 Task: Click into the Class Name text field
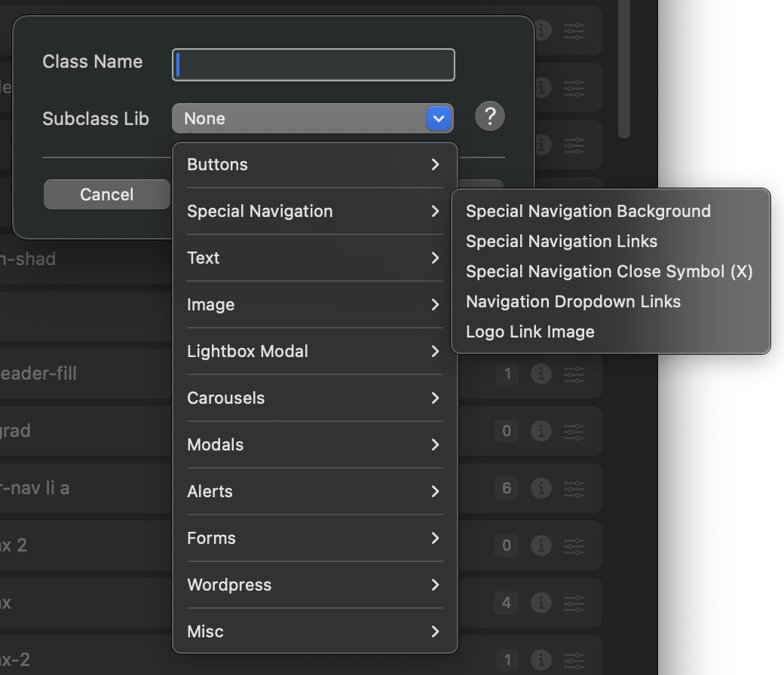pos(314,65)
